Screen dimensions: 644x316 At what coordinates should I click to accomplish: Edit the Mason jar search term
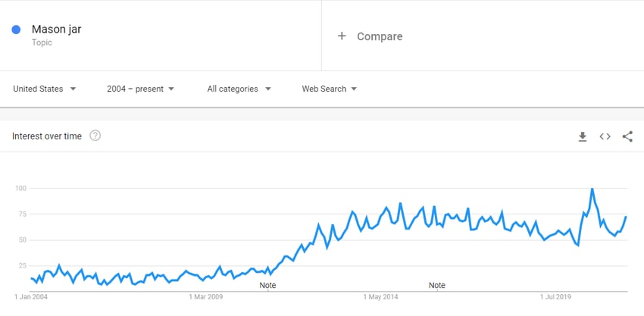click(56, 30)
